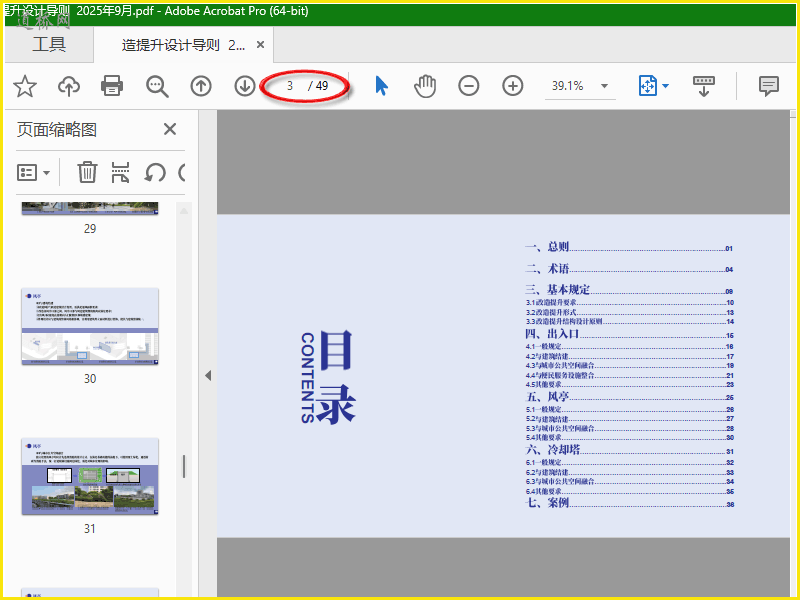Click the extract pages scissors icon
800x600 pixels.
pyautogui.click(x=120, y=172)
